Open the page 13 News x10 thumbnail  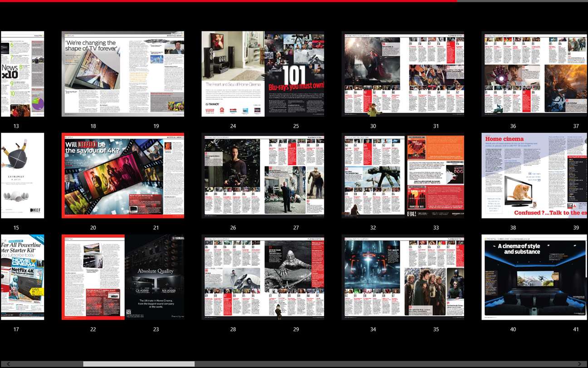(22, 74)
